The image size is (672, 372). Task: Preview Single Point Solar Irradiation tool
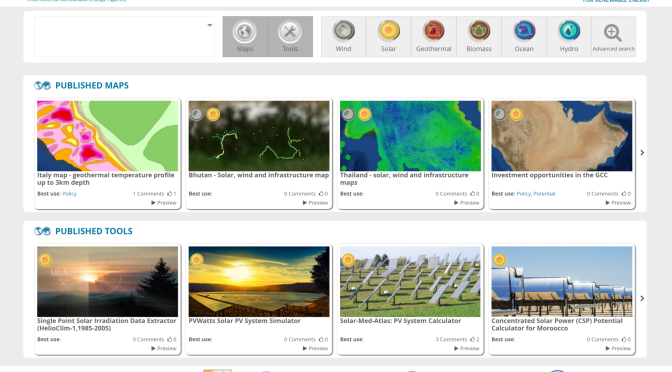164,348
